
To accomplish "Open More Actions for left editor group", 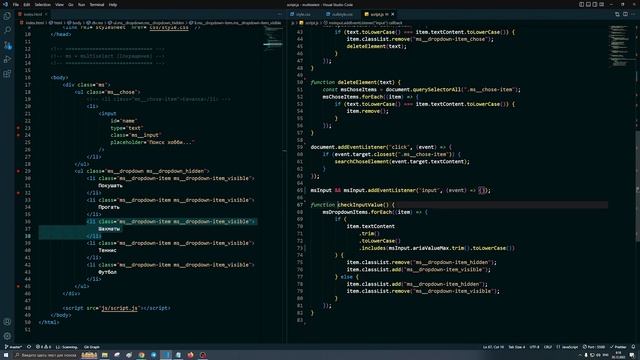I will coord(280,14).
